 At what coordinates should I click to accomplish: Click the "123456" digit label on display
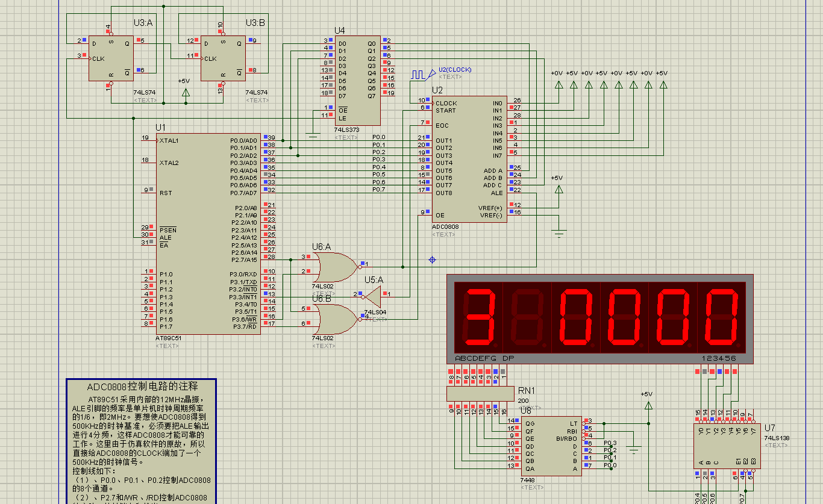[719, 358]
